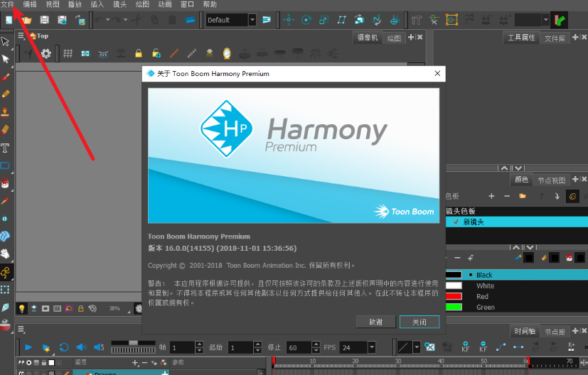588x375 pixels.
Task: Switch to the 节点视图 tab
Action: pos(552,180)
